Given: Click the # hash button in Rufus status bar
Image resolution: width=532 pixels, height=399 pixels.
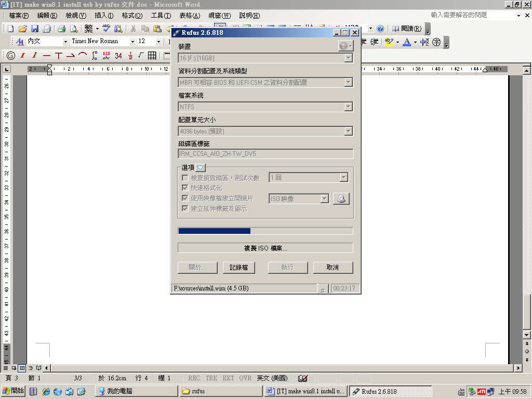Looking at the screenshot, I should (323, 290).
